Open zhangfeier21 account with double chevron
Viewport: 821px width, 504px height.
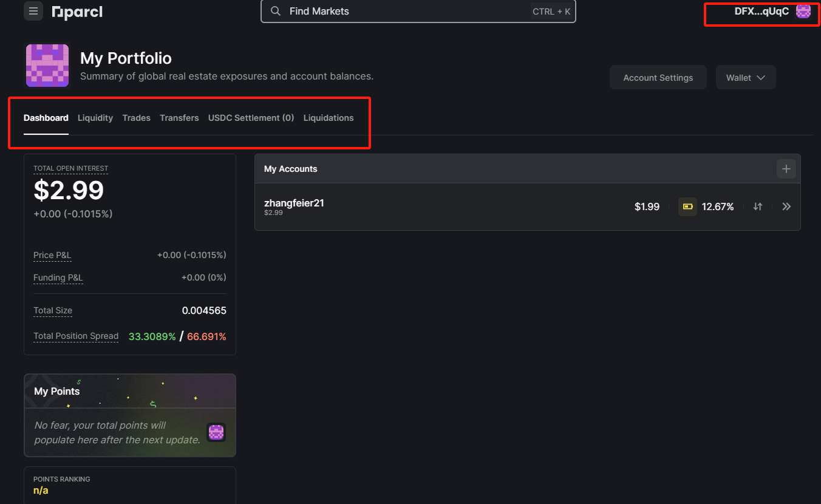[786, 206]
